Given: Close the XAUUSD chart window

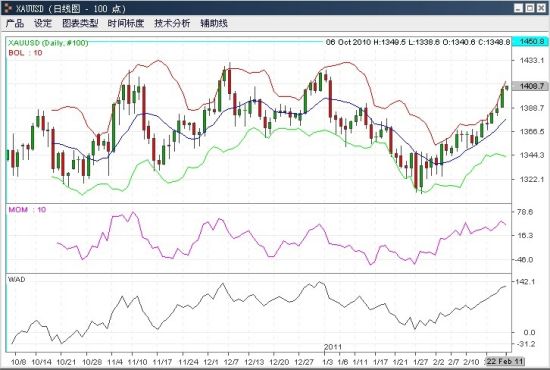Looking at the screenshot, I should click(541, 8).
